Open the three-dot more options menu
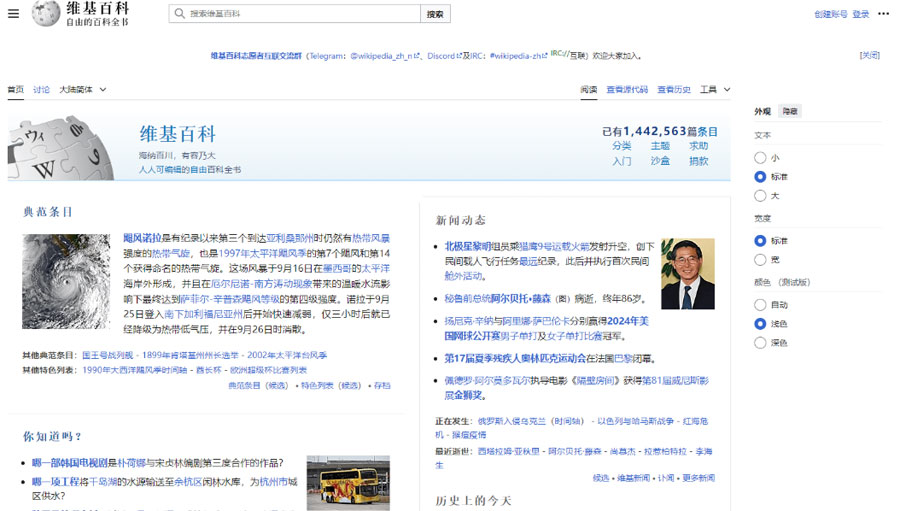 (x=883, y=14)
